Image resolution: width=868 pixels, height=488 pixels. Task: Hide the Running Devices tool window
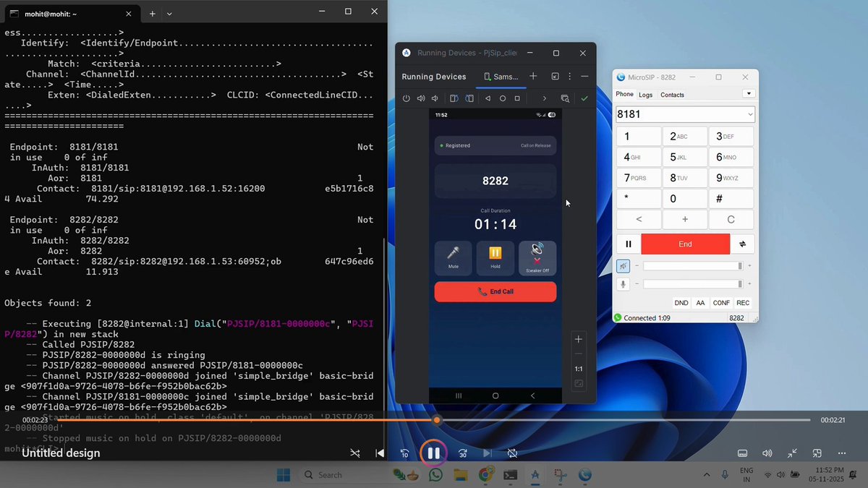(x=584, y=76)
